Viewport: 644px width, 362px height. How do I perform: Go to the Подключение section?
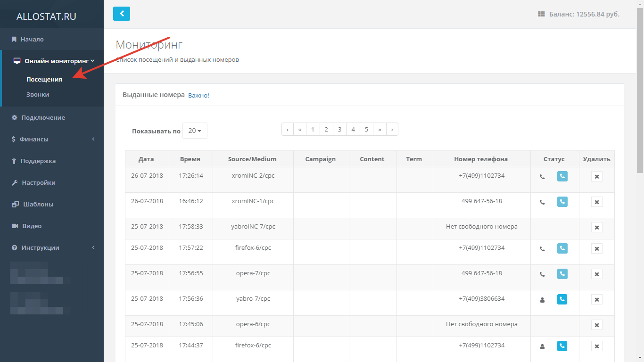click(52, 117)
